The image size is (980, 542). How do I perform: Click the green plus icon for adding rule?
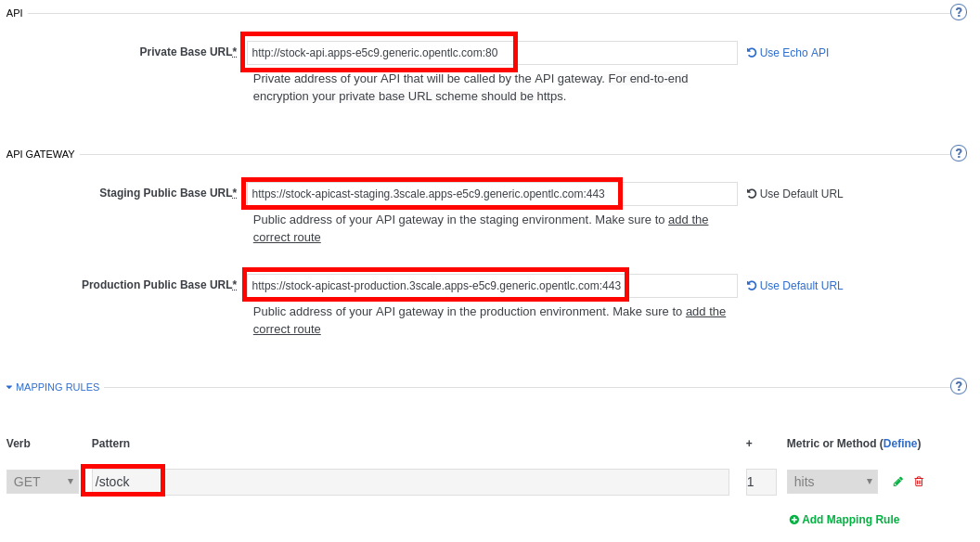793,520
